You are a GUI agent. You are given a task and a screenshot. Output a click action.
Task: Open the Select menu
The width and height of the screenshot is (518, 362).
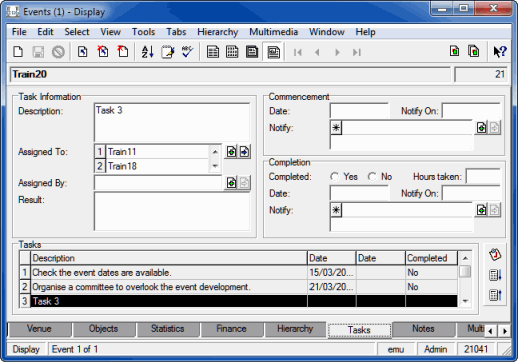tap(77, 32)
